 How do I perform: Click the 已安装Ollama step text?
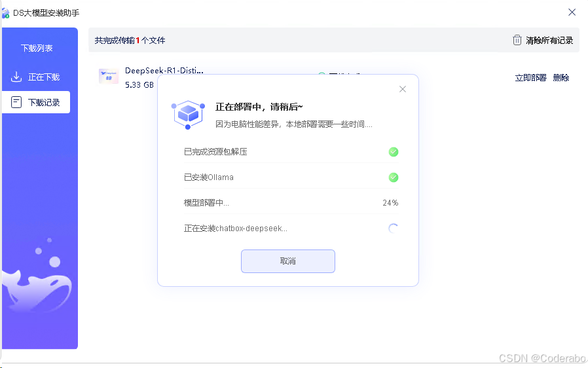[209, 177]
